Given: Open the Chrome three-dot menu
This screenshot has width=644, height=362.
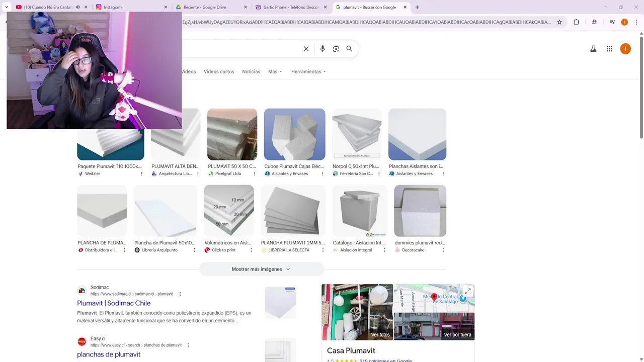Looking at the screenshot, I should click(x=637, y=22).
